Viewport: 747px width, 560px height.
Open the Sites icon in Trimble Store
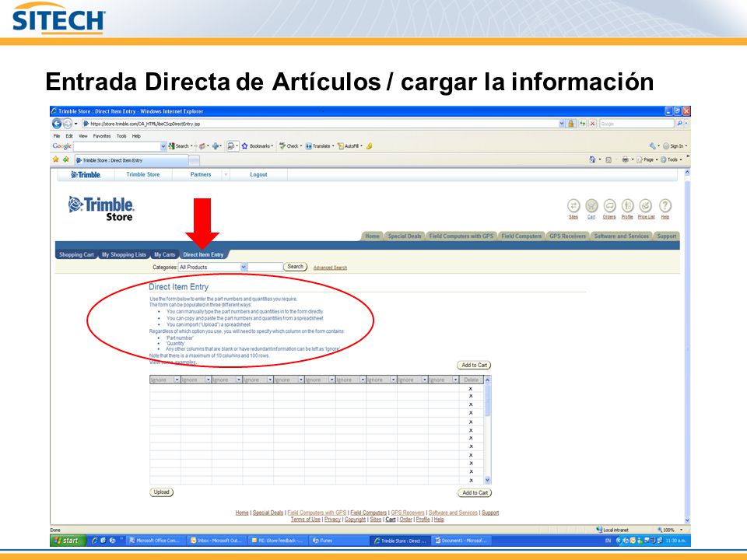pyautogui.click(x=573, y=205)
